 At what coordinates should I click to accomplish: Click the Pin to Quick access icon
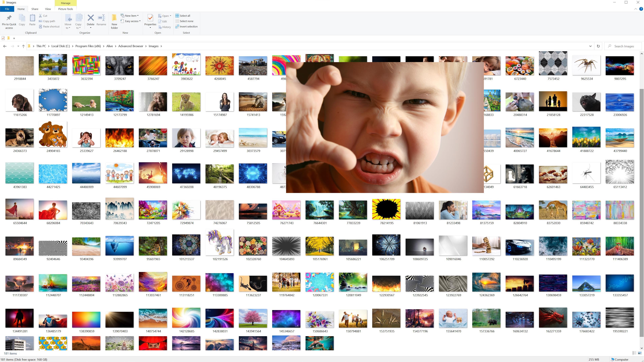point(9,18)
